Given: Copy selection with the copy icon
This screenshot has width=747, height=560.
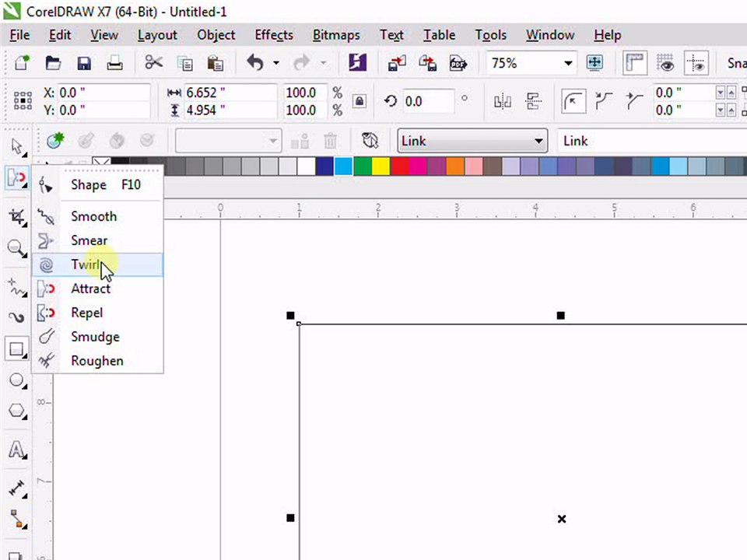Looking at the screenshot, I should pos(184,63).
